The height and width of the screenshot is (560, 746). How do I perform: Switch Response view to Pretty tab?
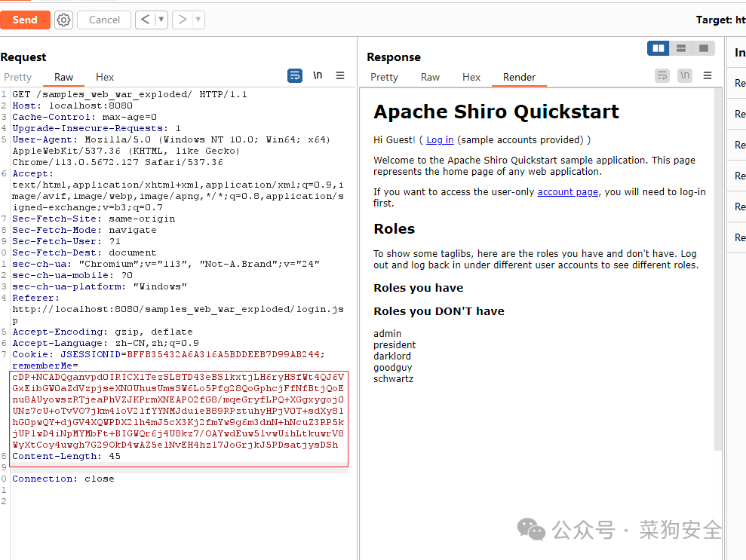click(x=385, y=77)
